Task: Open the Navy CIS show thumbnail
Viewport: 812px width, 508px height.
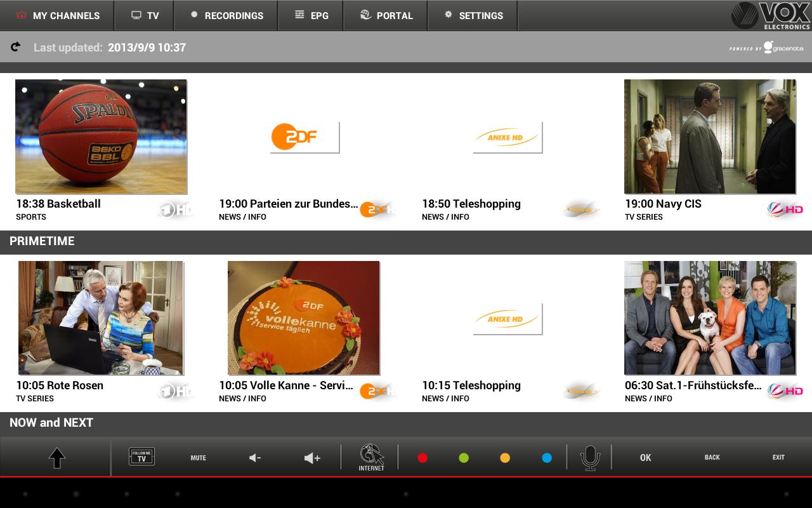Action: point(709,137)
